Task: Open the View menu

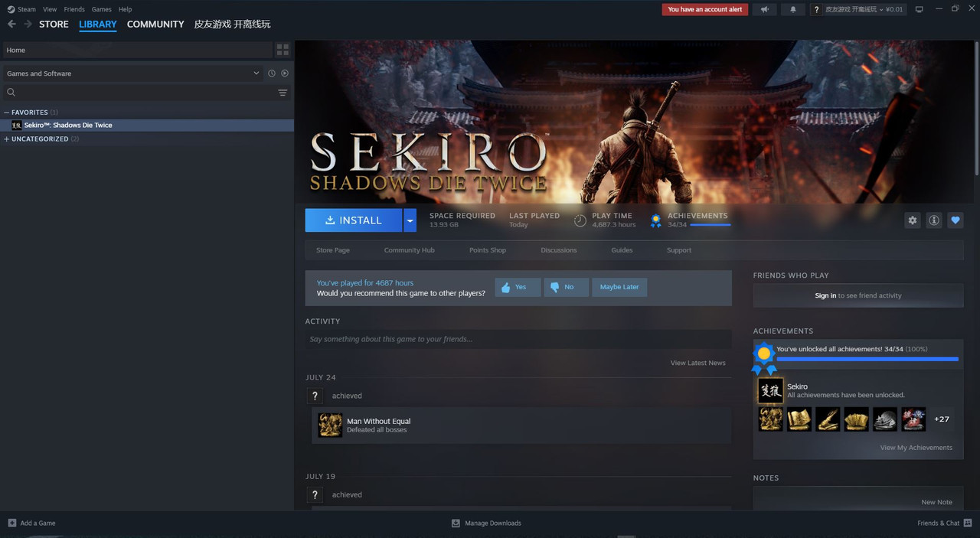Action: [50, 9]
